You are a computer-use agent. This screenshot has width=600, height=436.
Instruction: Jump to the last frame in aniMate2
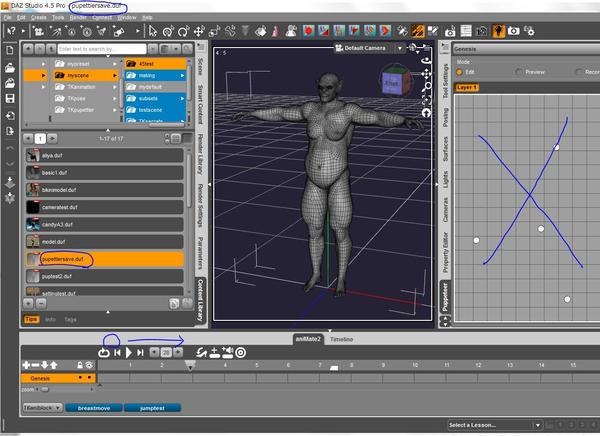[140, 353]
